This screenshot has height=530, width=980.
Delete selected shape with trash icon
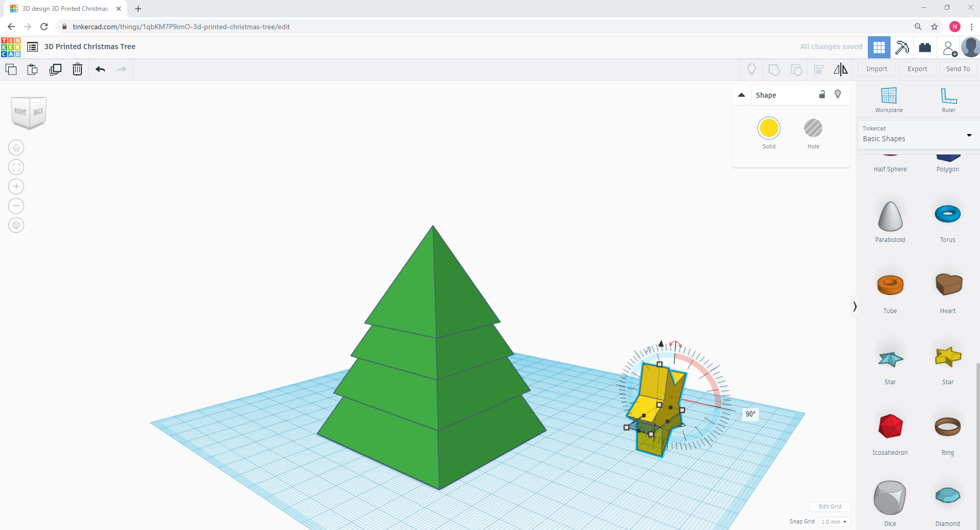tap(77, 69)
